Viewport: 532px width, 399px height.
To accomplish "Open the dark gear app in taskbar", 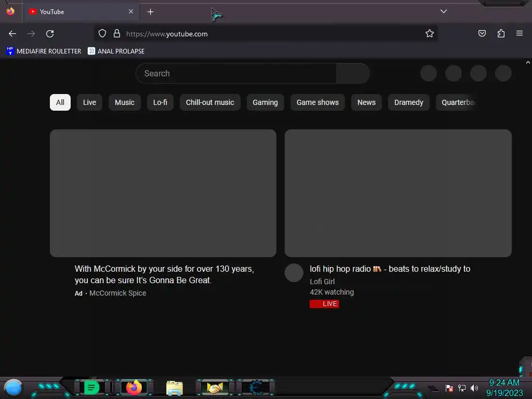I will coord(256,388).
